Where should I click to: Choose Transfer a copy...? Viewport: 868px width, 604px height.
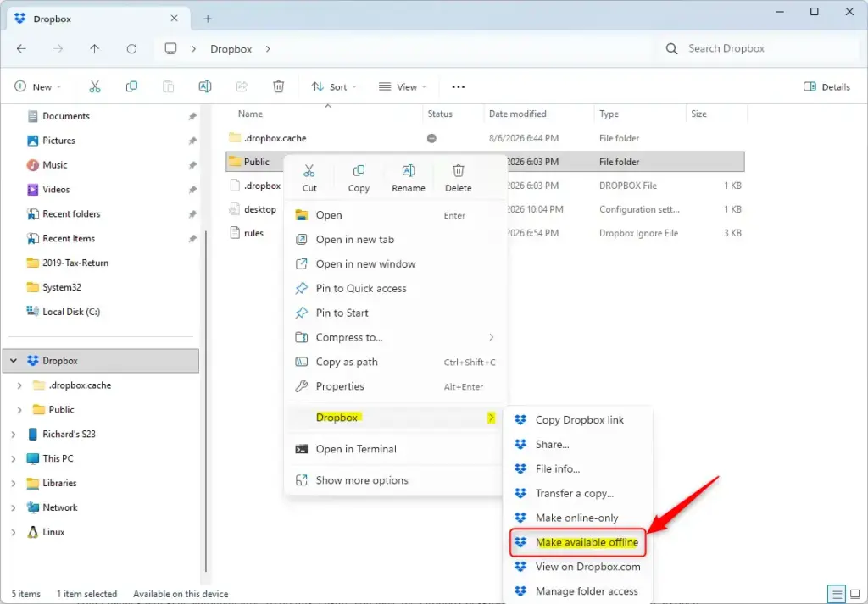pos(578,493)
